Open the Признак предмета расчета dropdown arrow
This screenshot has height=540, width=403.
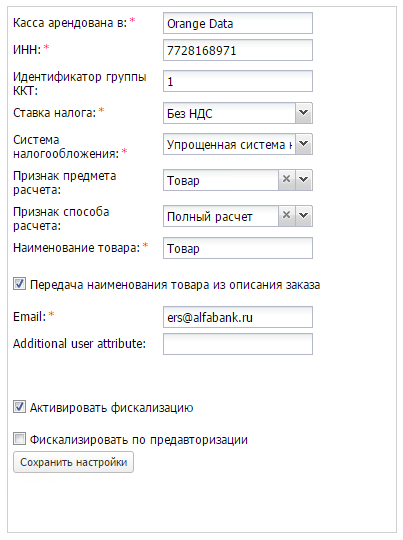pyautogui.click(x=303, y=179)
